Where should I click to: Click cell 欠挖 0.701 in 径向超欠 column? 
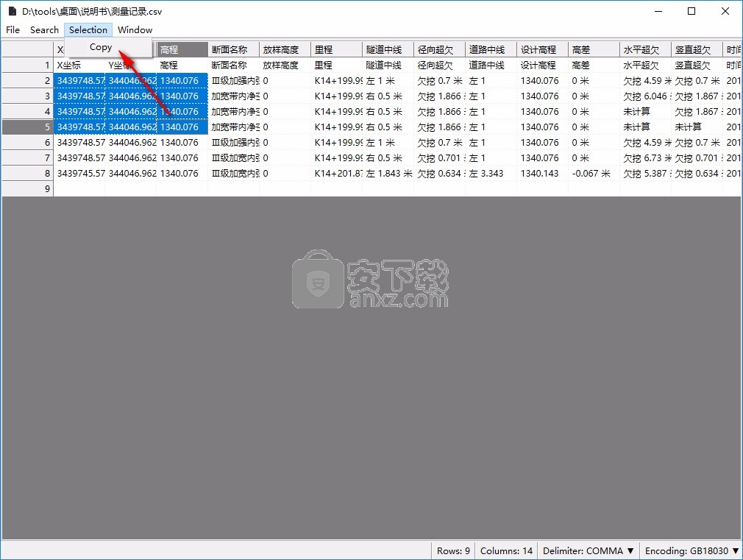click(440, 158)
